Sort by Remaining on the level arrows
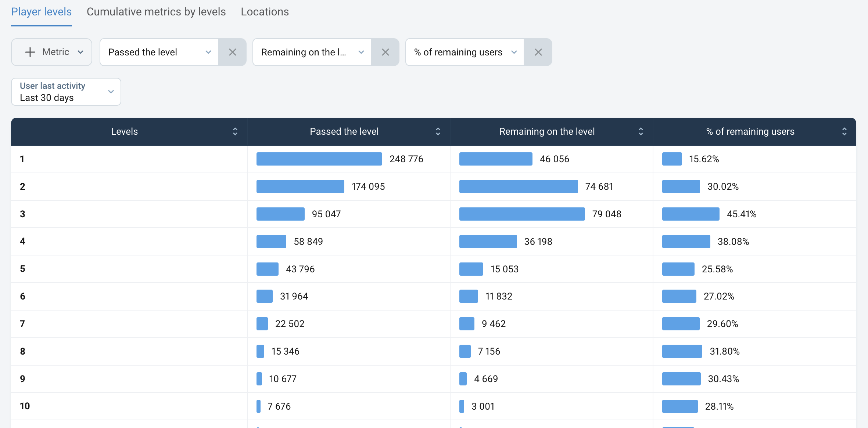 [x=641, y=131]
